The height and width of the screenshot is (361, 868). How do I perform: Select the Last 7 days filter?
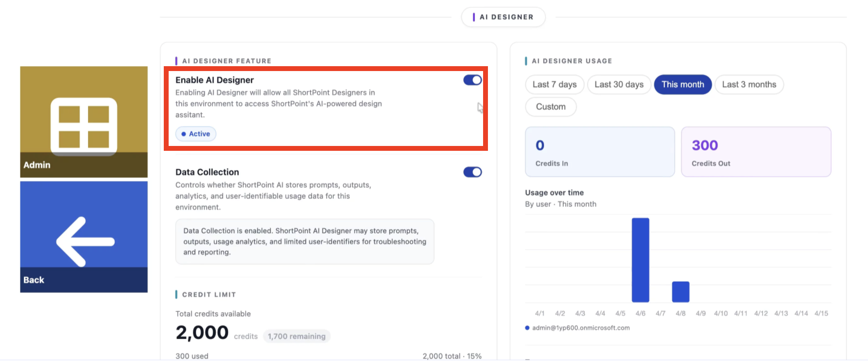(x=555, y=85)
